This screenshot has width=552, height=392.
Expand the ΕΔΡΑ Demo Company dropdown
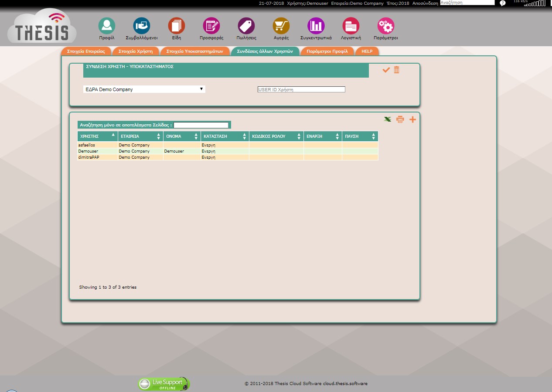point(144,89)
